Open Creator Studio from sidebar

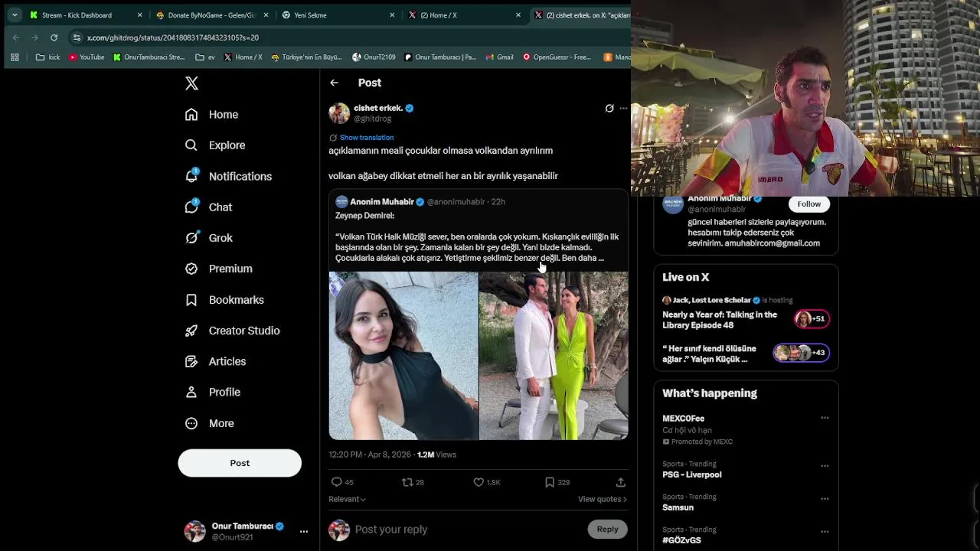233,331
